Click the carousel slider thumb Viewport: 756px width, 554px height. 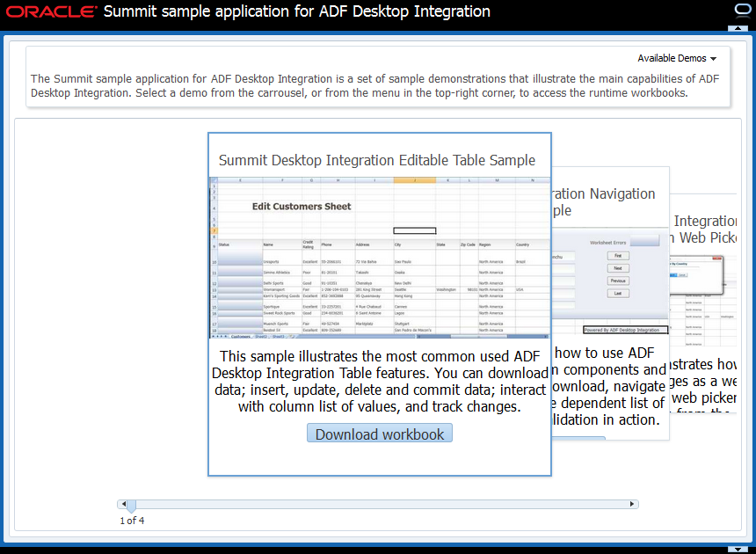coord(131,506)
